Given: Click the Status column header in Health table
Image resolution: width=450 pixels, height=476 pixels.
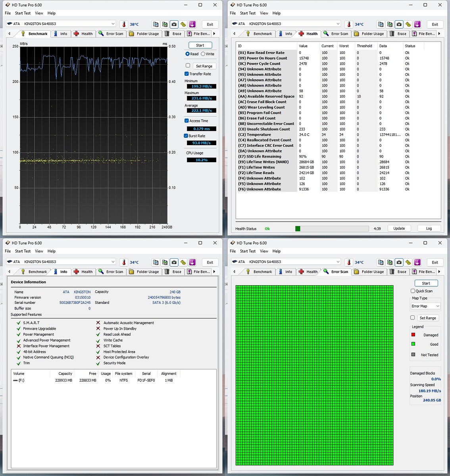Looking at the screenshot, I should (x=413, y=46).
